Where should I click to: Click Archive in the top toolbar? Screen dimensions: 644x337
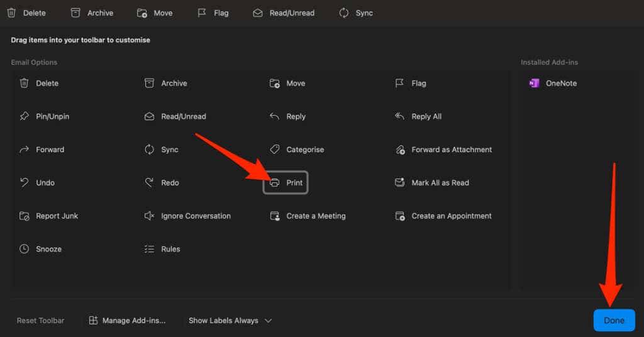point(92,13)
